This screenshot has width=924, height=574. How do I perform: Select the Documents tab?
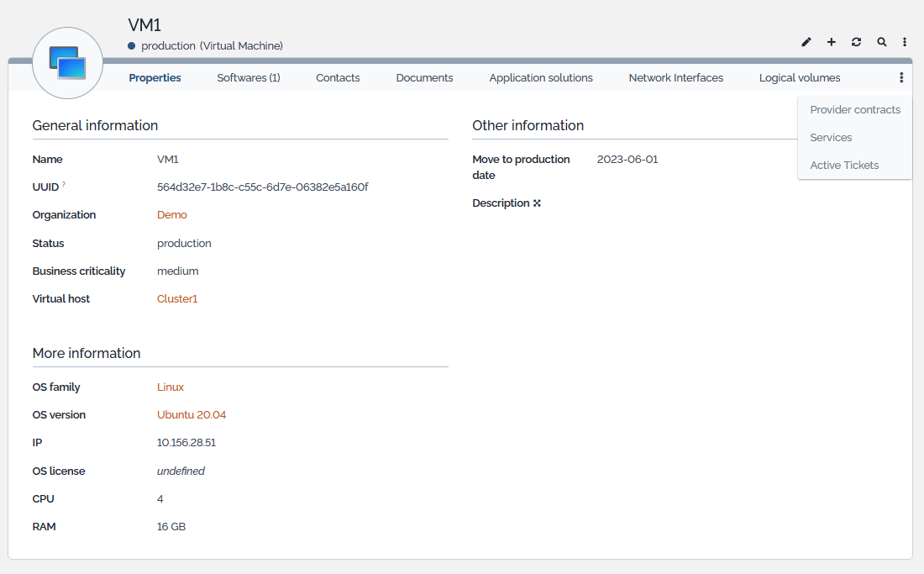pos(424,78)
